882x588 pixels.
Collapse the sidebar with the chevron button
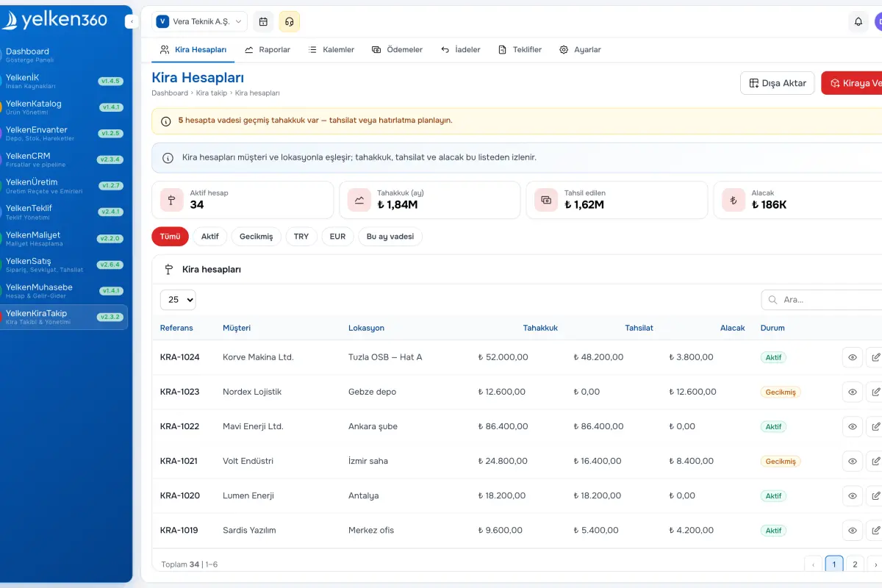click(x=132, y=22)
